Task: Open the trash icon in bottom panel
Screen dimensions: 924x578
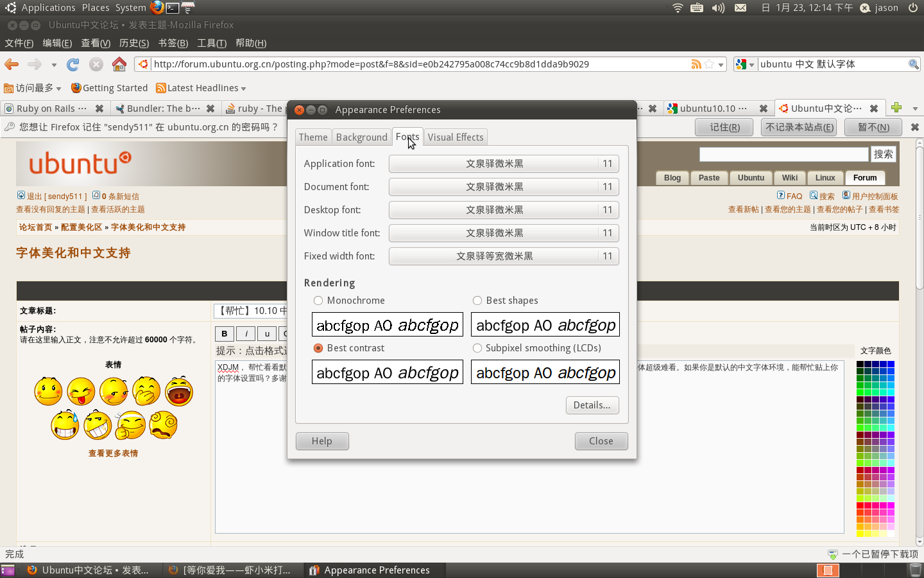Action: tap(916, 570)
